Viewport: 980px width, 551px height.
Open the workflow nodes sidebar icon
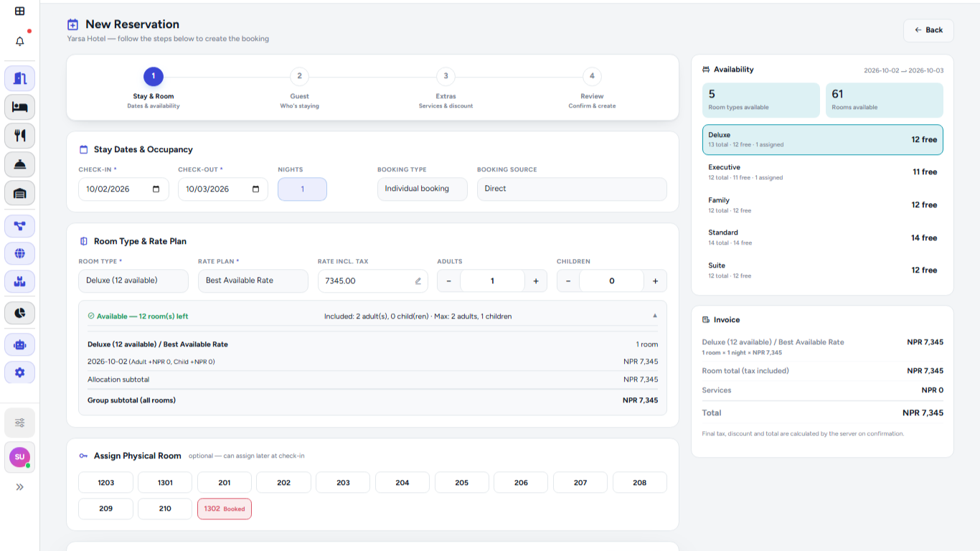(19, 226)
